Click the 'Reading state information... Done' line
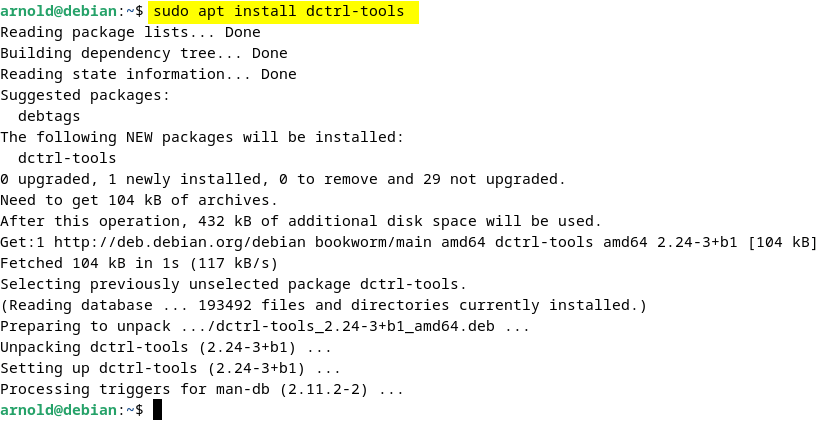816x421 pixels. [x=148, y=74]
